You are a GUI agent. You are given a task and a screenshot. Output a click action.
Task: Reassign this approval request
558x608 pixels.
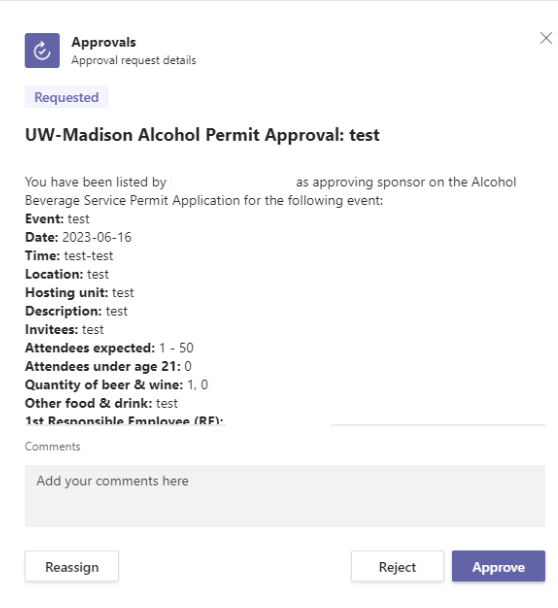coord(72,567)
